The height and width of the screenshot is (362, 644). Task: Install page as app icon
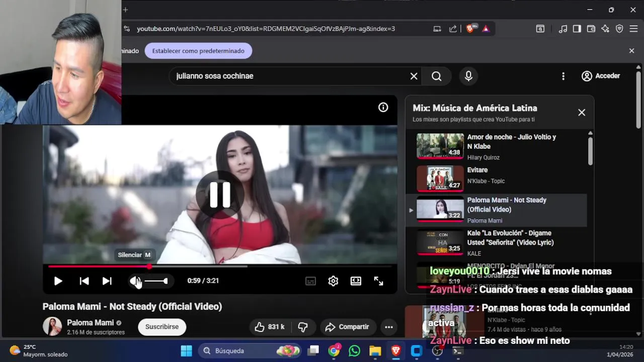(x=437, y=29)
